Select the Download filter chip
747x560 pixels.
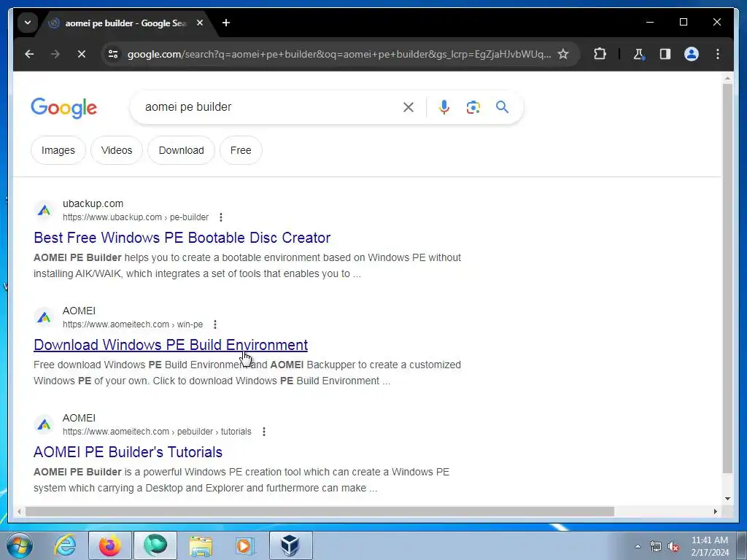click(181, 150)
